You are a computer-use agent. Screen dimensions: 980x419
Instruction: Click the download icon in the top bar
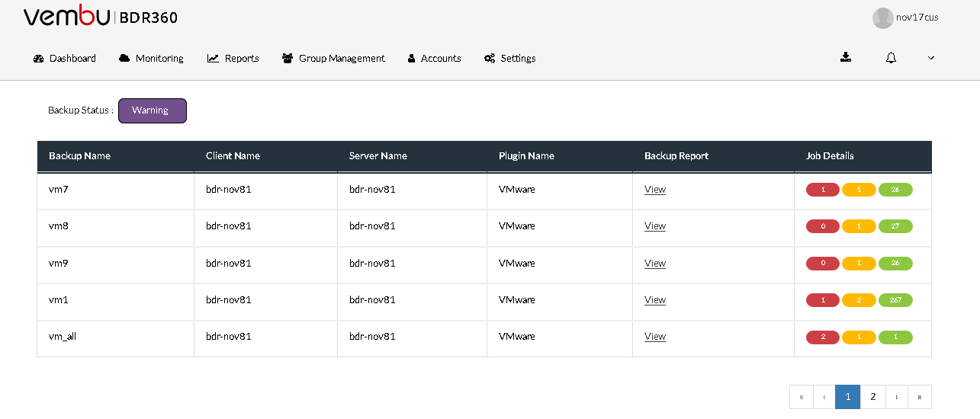coord(846,57)
